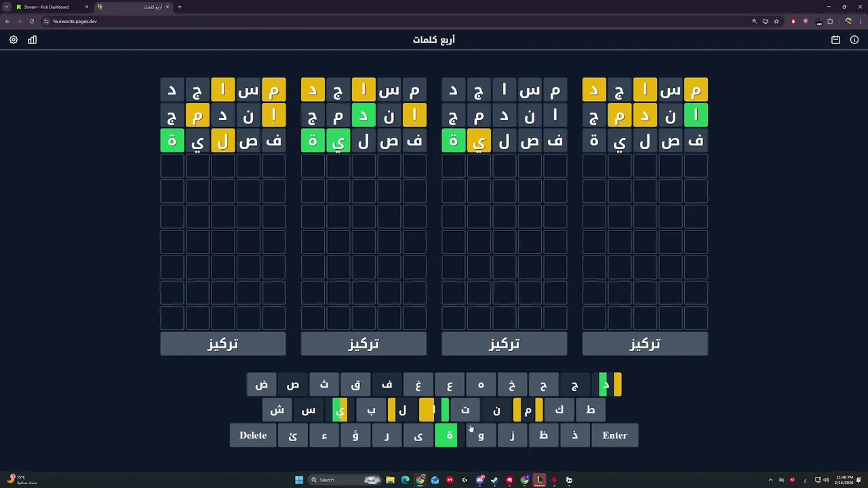Open Discord from taskbar
The width and height of the screenshot is (868, 488).
coord(479,480)
